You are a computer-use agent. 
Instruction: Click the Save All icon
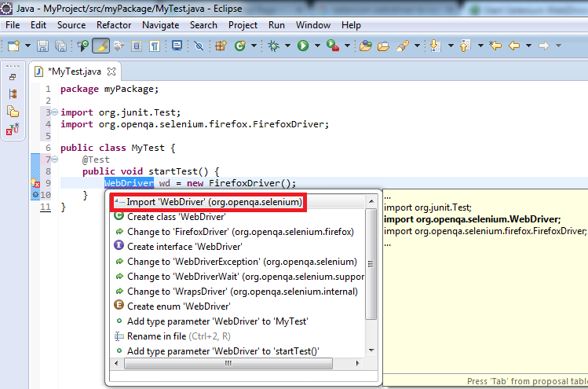tap(60, 46)
